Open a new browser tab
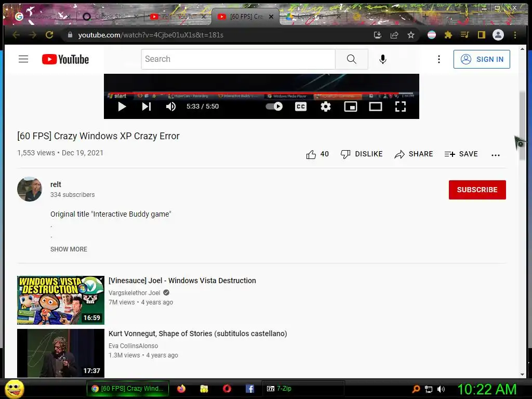 [425, 16]
